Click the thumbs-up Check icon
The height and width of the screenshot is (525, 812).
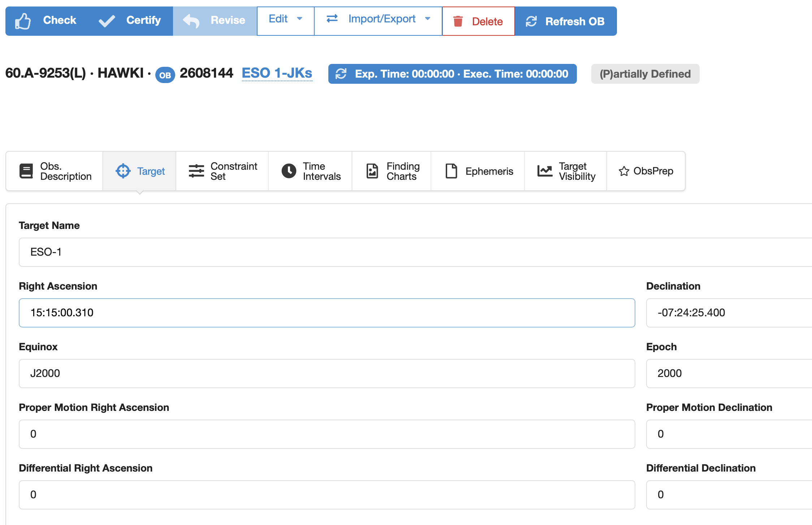(x=23, y=21)
